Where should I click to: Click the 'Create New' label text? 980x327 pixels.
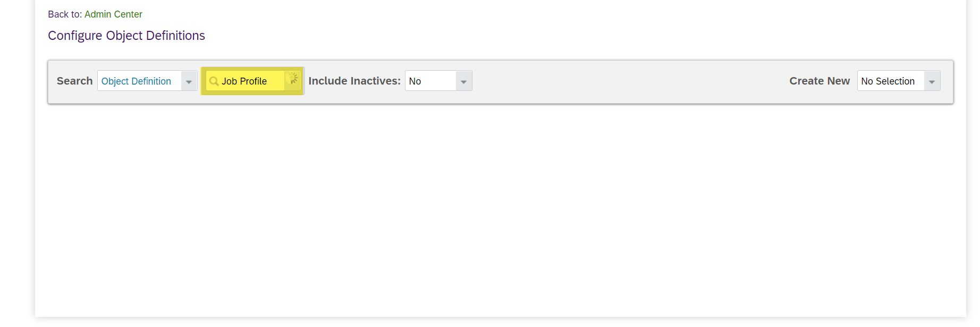(820, 81)
